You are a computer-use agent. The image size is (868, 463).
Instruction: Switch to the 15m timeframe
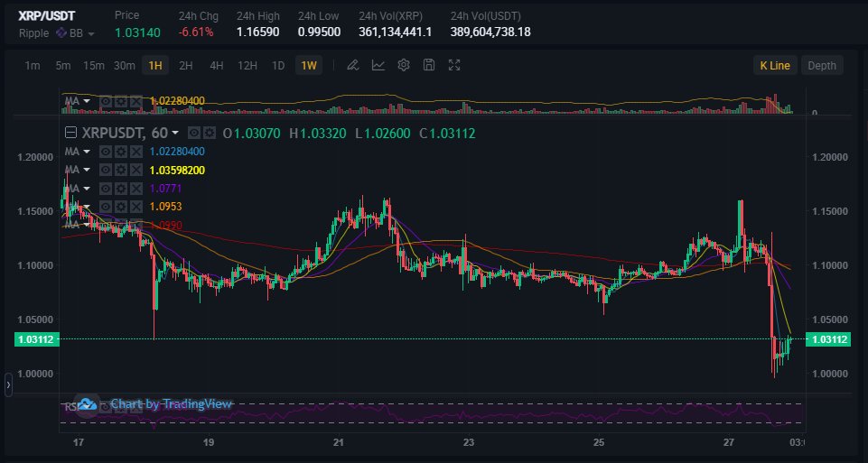tap(94, 65)
